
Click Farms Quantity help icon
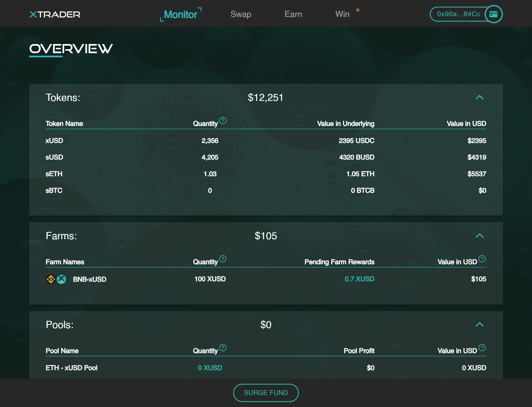tap(223, 259)
